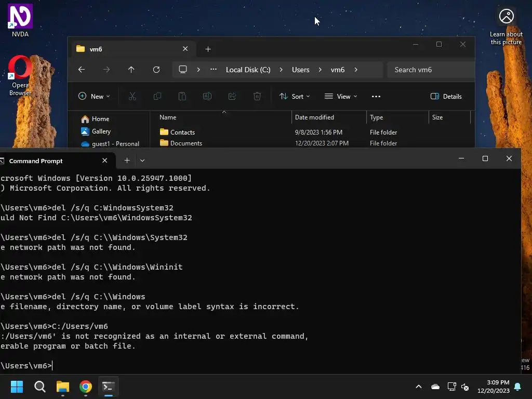Image resolution: width=532 pixels, height=399 pixels.
Task: Click the Search vm6 field
Action: 430,70
